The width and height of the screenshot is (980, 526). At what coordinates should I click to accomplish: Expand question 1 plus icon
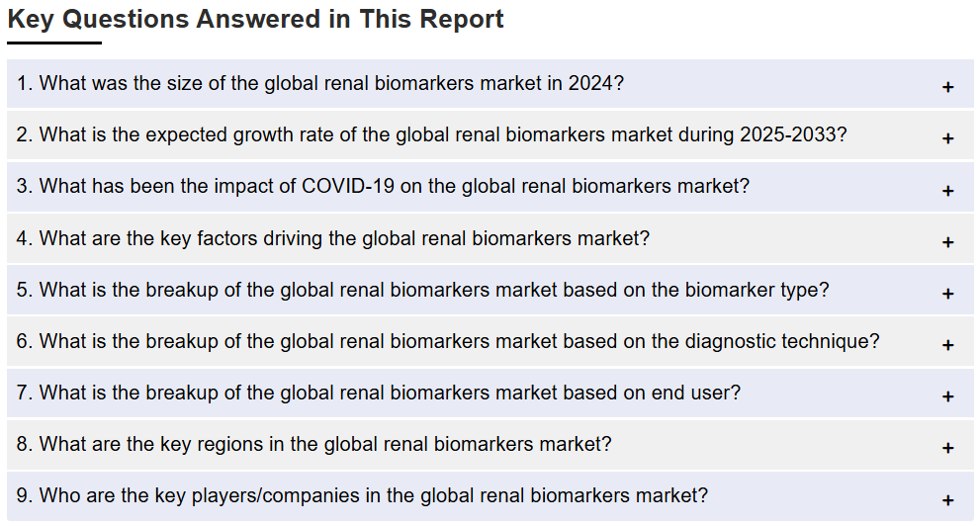(x=947, y=87)
